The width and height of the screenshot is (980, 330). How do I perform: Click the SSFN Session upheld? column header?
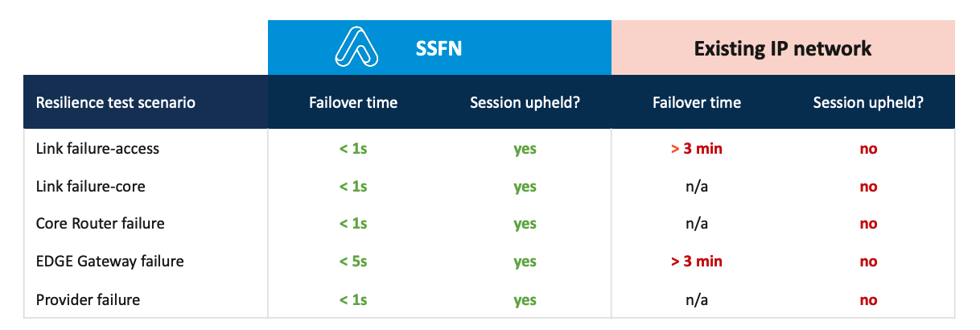click(525, 102)
